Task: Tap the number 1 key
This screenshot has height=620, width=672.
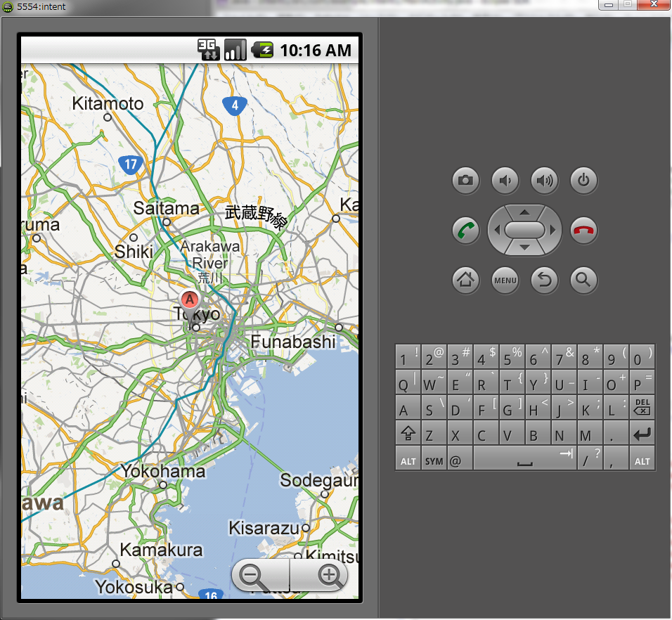Action: point(408,356)
